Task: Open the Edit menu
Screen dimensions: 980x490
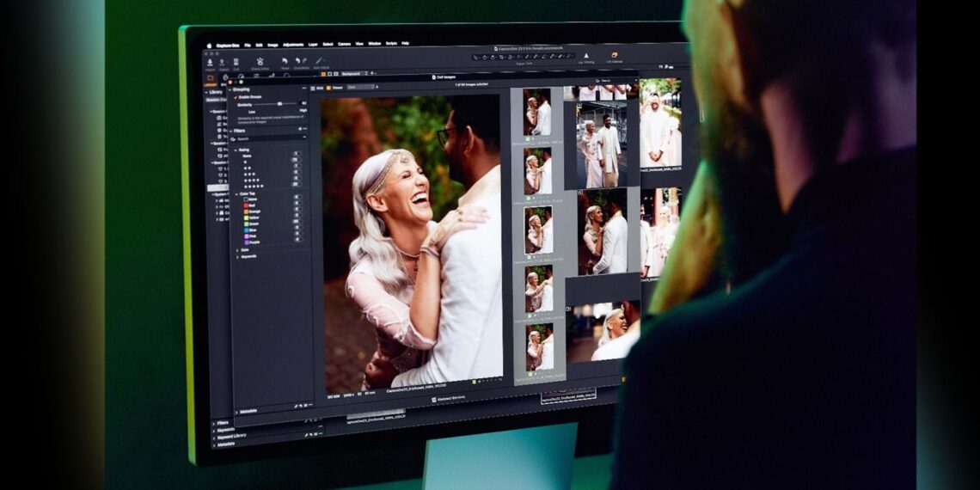Action: (260, 45)
